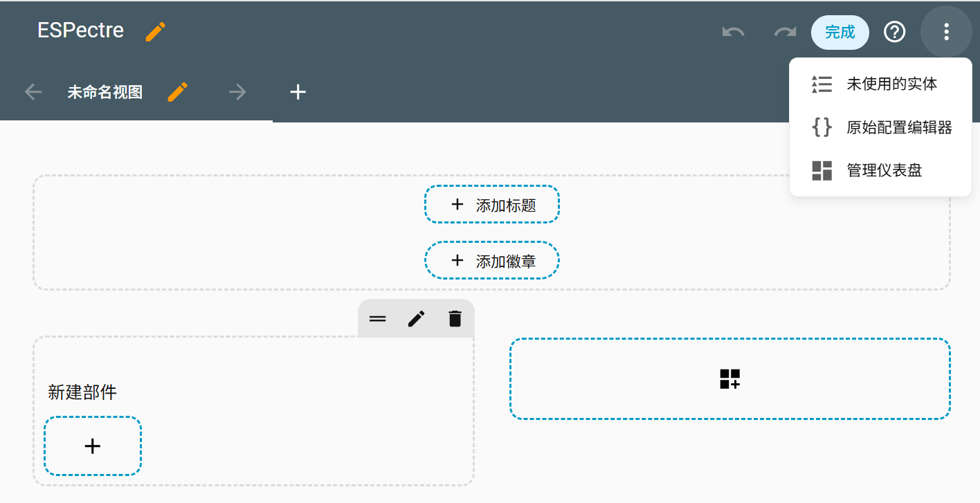This screenshot has width=980, height=503.
Task: Add a card with the plus box
Action: click(x=93, y=446)
